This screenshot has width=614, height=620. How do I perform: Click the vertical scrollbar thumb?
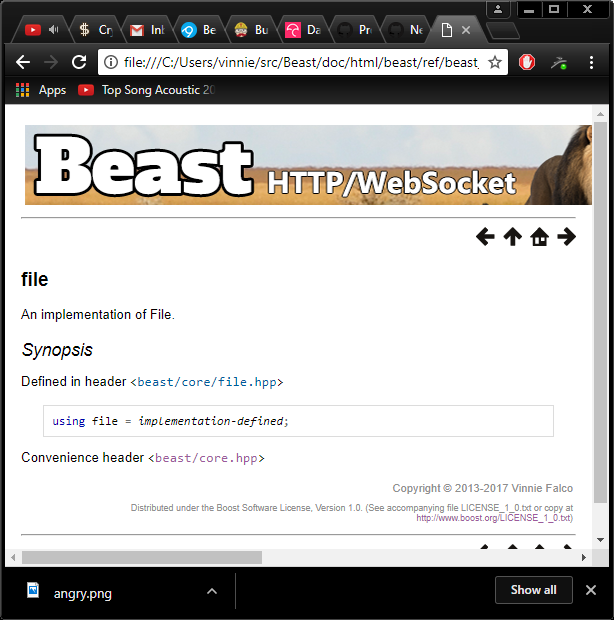tap(600, 312)
